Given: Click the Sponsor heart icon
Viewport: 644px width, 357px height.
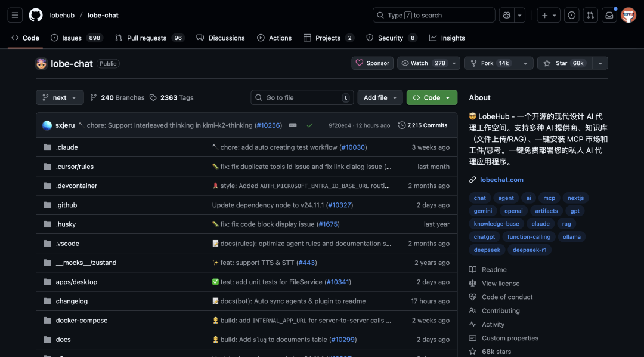Looking at the screenshot, I should point(360,63).
